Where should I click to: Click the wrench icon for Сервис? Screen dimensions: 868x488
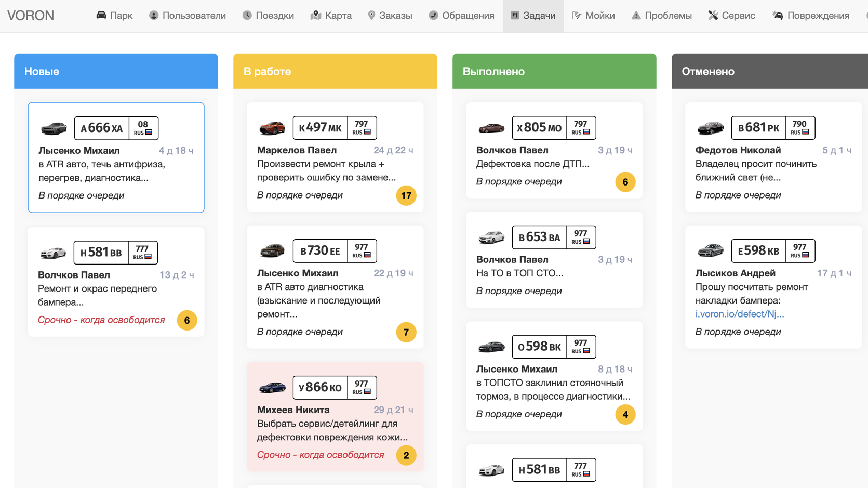click(713, 15)
